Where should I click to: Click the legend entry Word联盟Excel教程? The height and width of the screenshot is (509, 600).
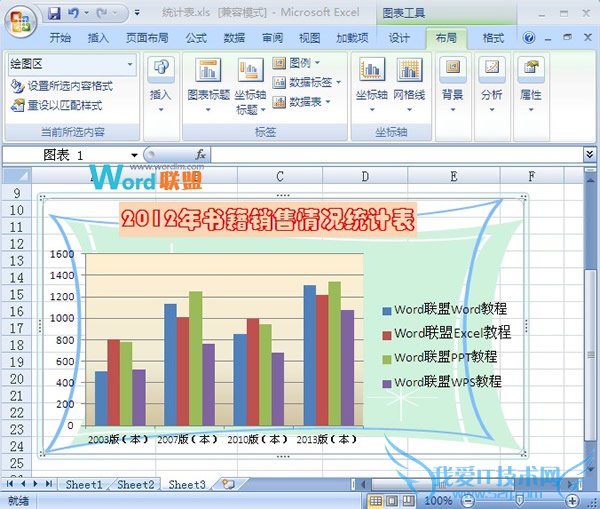tap(447, 333)
